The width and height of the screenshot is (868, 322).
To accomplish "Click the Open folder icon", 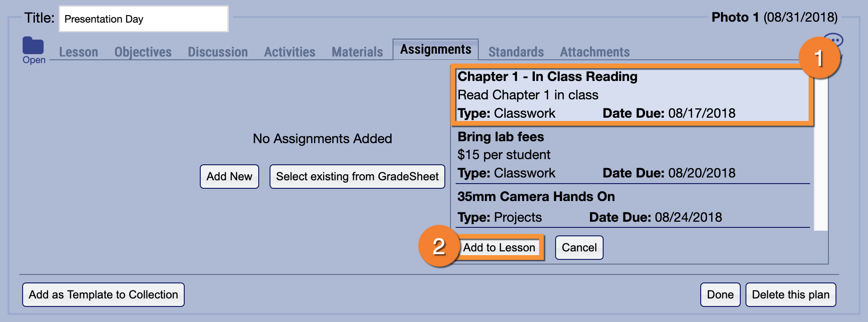I will pos(33,46).
